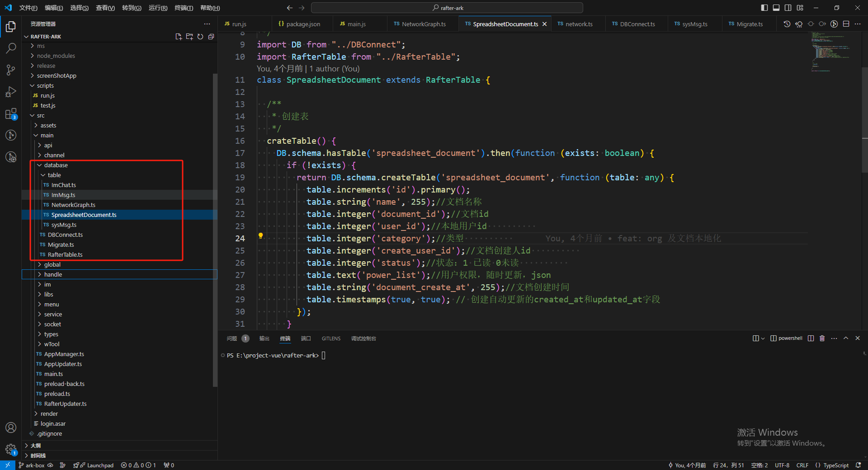Open notifications bell in status bar
The width and height of the screenshot is (868, 470).
[858, 465]
